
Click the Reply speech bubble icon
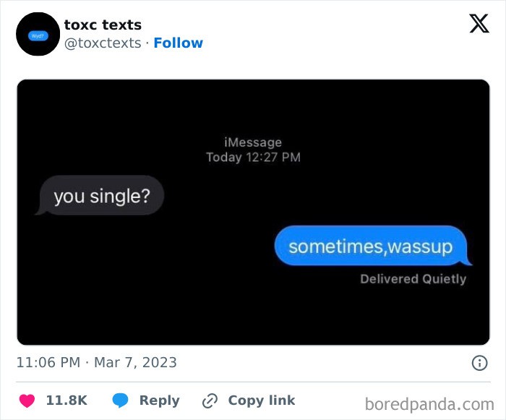click(121, 400)
